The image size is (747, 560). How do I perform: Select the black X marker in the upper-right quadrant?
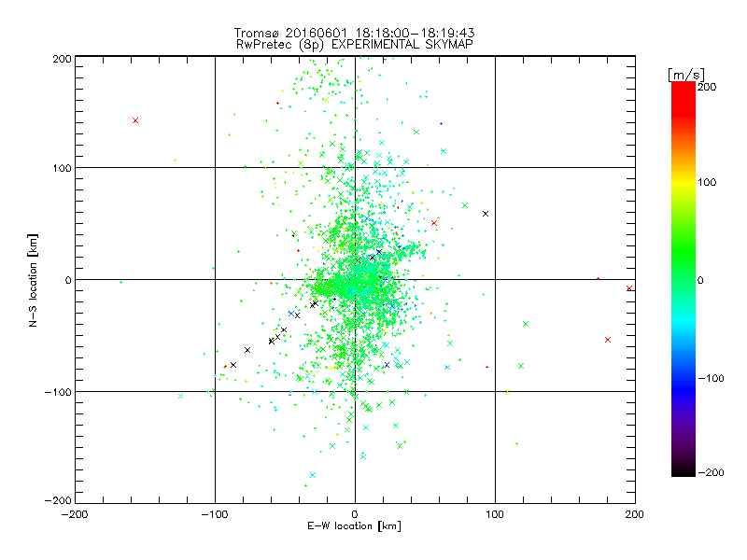(486, 214)
